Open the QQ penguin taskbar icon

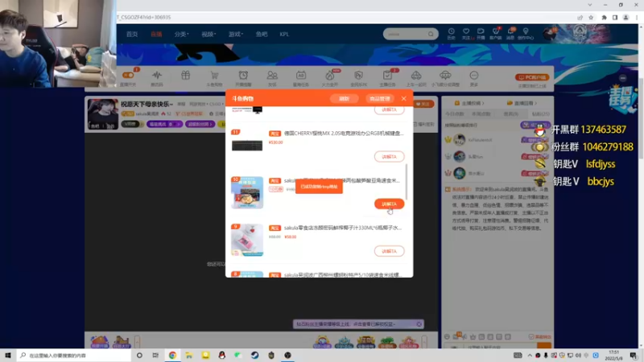point(222,355)
